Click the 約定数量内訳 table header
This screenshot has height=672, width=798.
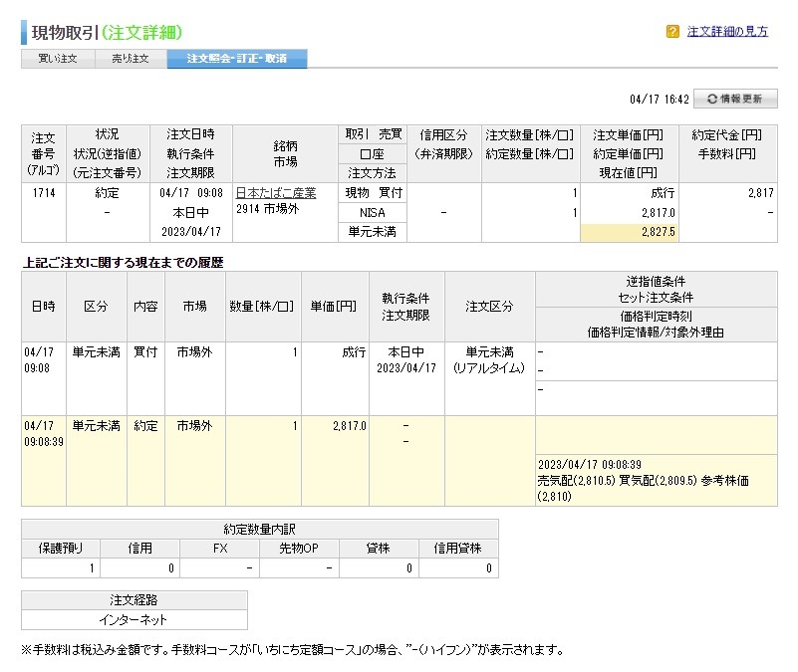[x=260, y=529]
